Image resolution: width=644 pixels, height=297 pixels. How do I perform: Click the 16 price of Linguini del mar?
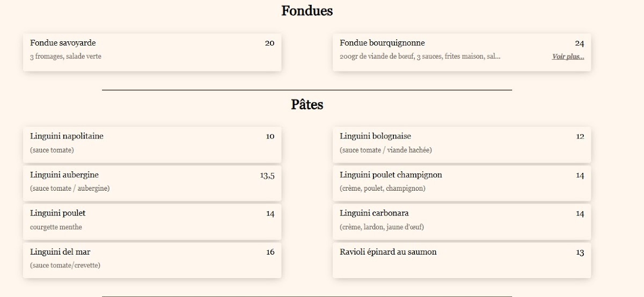(270, 252)
